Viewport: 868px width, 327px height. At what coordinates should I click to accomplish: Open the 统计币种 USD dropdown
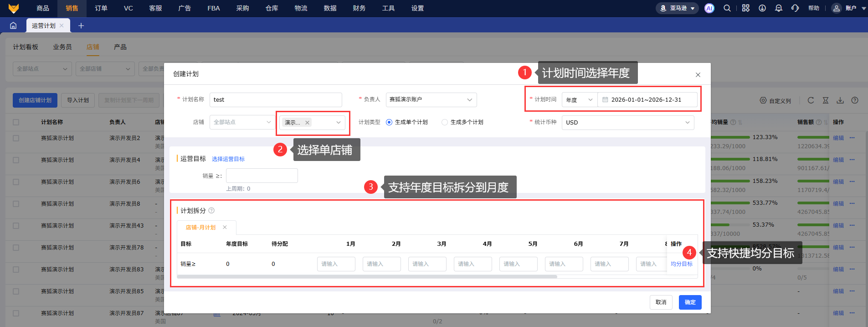(627, 123)
